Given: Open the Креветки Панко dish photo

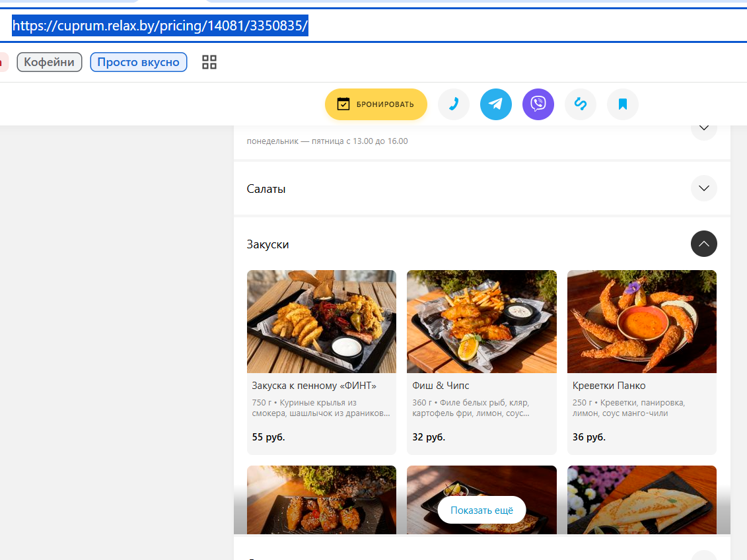Looking at the screenshot, I should (x=642, y=322).
